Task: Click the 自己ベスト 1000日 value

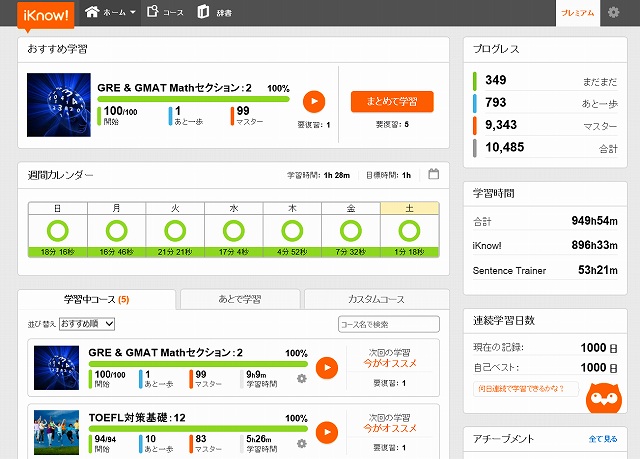Action: tap(599, 368)
